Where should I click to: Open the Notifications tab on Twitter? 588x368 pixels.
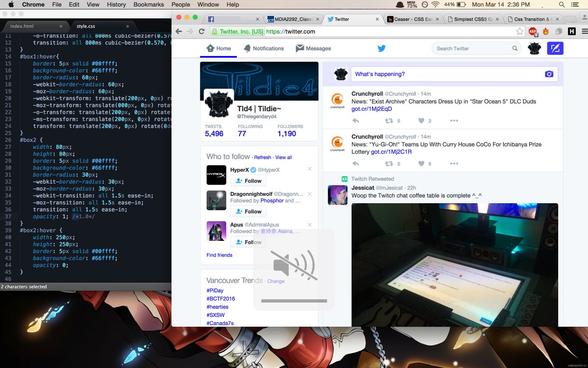coord(264,48)
